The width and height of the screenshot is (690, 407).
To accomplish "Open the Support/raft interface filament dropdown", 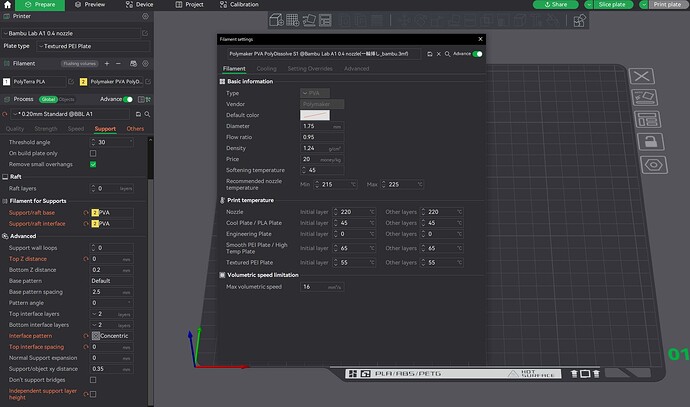I will point(112,224).
